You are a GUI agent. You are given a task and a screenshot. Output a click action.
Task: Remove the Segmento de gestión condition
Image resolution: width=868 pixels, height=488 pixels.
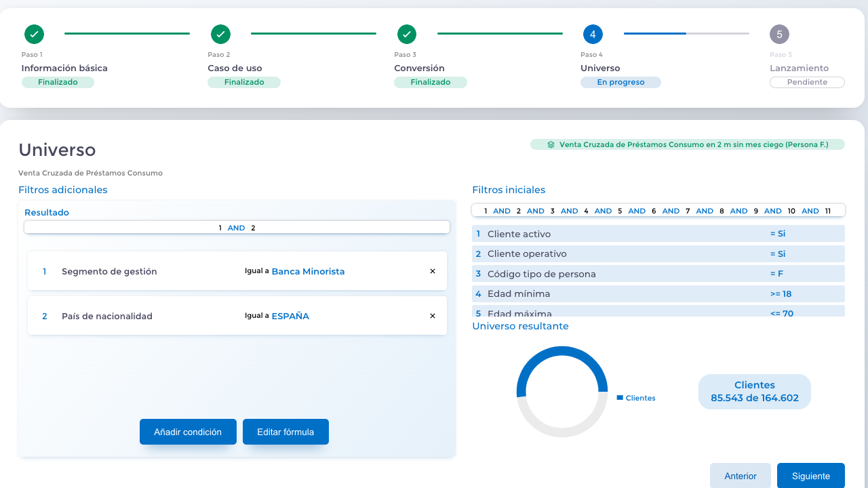pos(433,271)
